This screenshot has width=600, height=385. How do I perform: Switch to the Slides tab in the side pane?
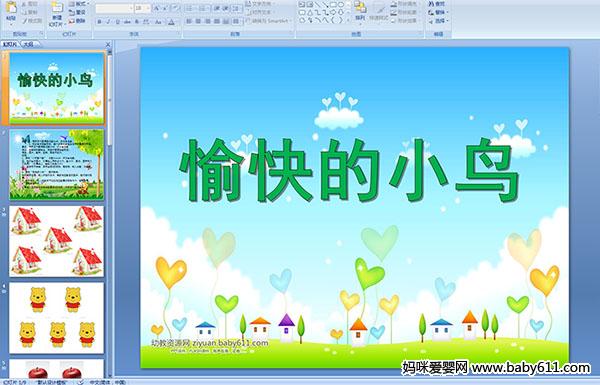pos(10,44)
